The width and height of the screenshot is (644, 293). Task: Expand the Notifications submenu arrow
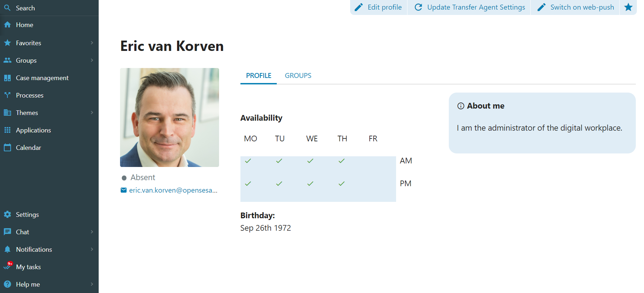tap(92, 249)
